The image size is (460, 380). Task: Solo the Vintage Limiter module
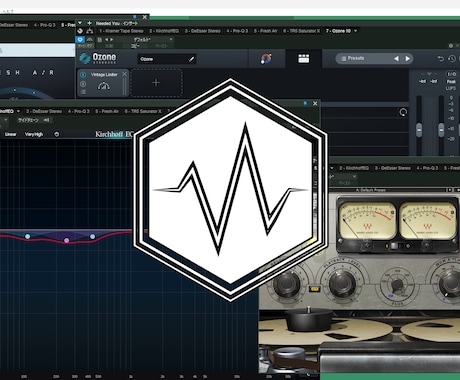[x=83, y=84]
